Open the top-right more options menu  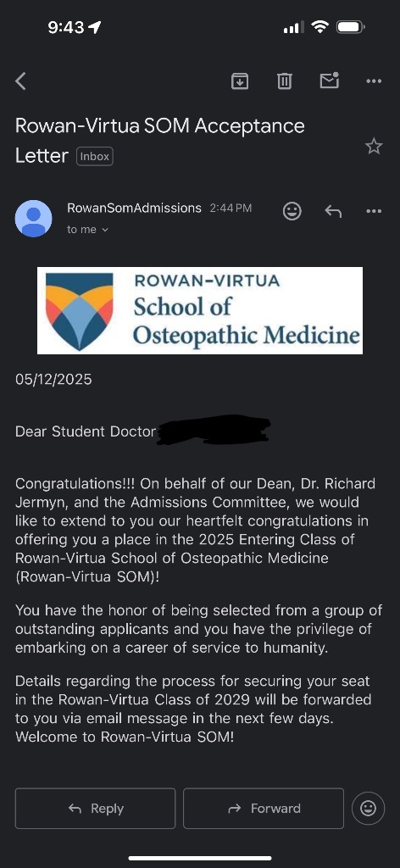374,81
